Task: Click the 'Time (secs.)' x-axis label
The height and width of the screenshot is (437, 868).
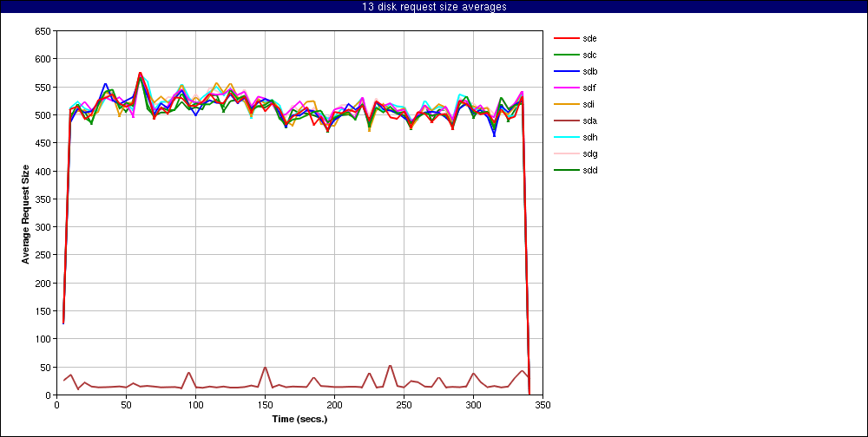Action: pos(299,419)
